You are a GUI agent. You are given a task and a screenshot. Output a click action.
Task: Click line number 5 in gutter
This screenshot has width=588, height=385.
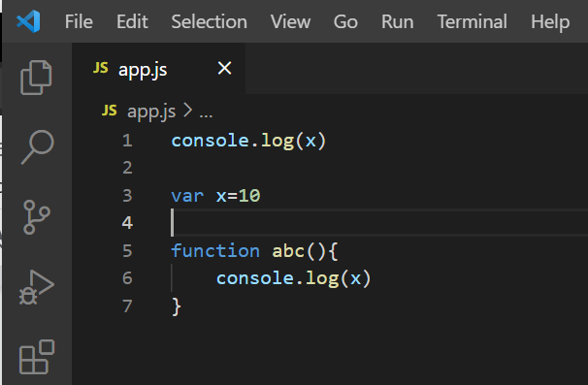tap(127, 250)
